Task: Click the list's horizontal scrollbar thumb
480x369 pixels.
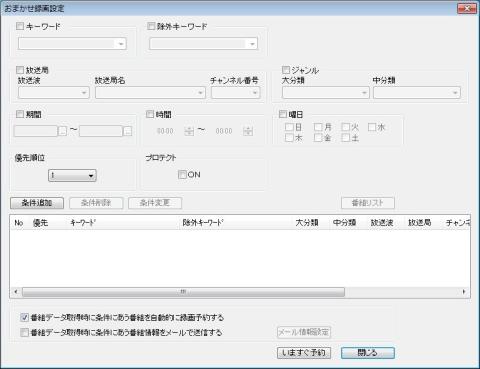Action: (x=183, y=292)
